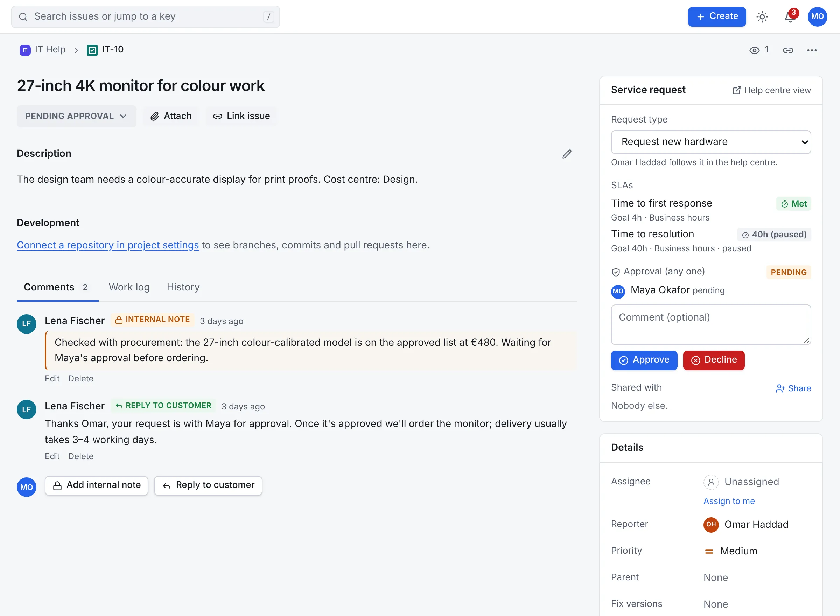Screen dimensions: 840x616
Task: Click Lena Fischer's avatar on internal note
Action: click(27, 324)
